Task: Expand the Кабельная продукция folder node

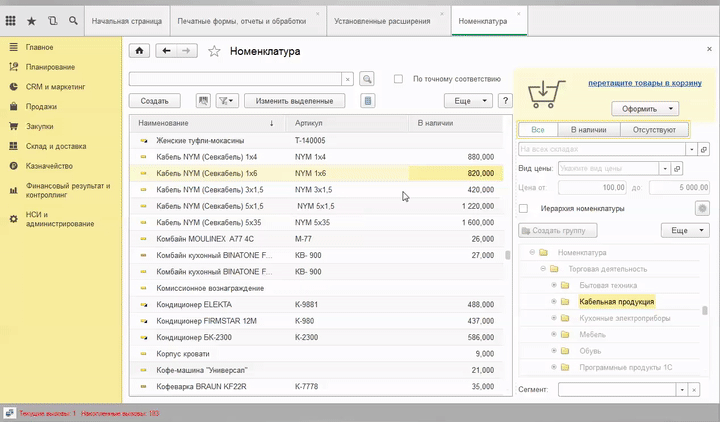Action: pos(554,302)
